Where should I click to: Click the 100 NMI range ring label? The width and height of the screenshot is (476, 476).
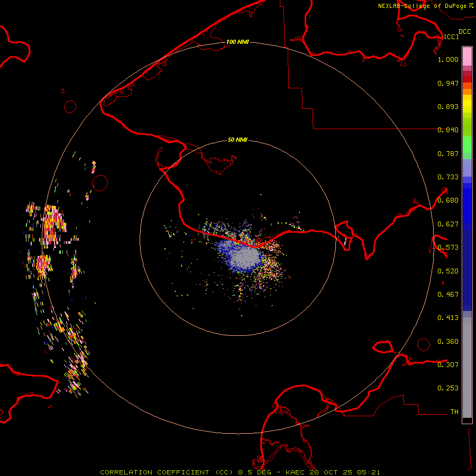pos(237,42)
